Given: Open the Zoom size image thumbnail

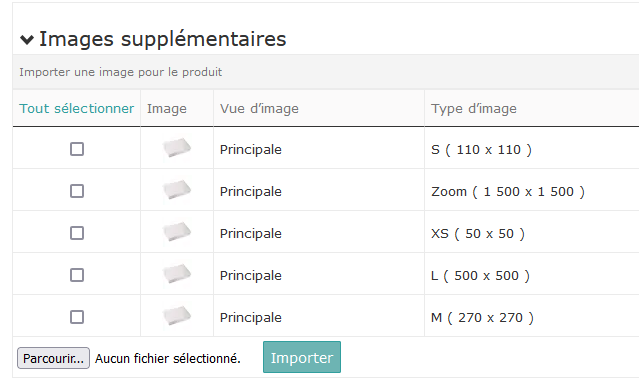Looking at the screenshot, I should 176,189.
